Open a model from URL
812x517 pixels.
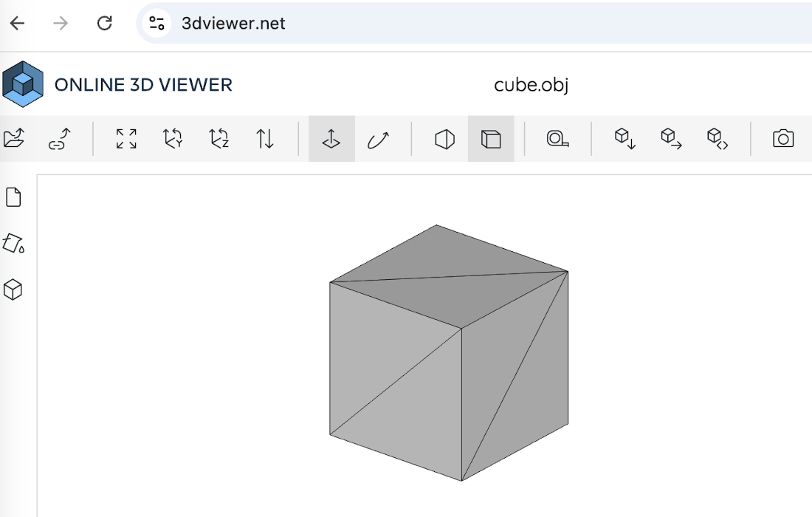(60, 138)
